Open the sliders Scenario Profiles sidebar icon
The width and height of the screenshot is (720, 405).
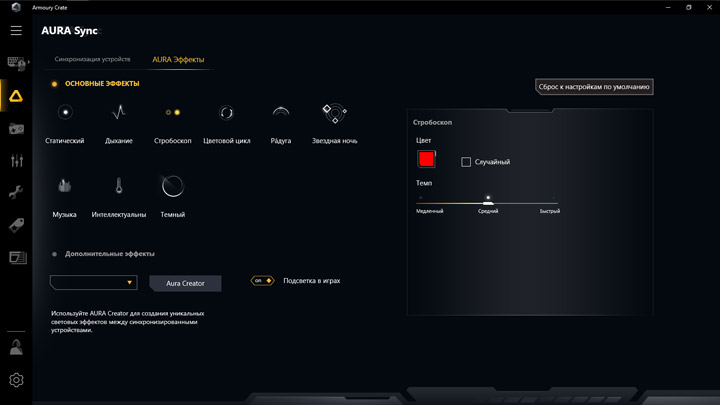pos(17,160)
